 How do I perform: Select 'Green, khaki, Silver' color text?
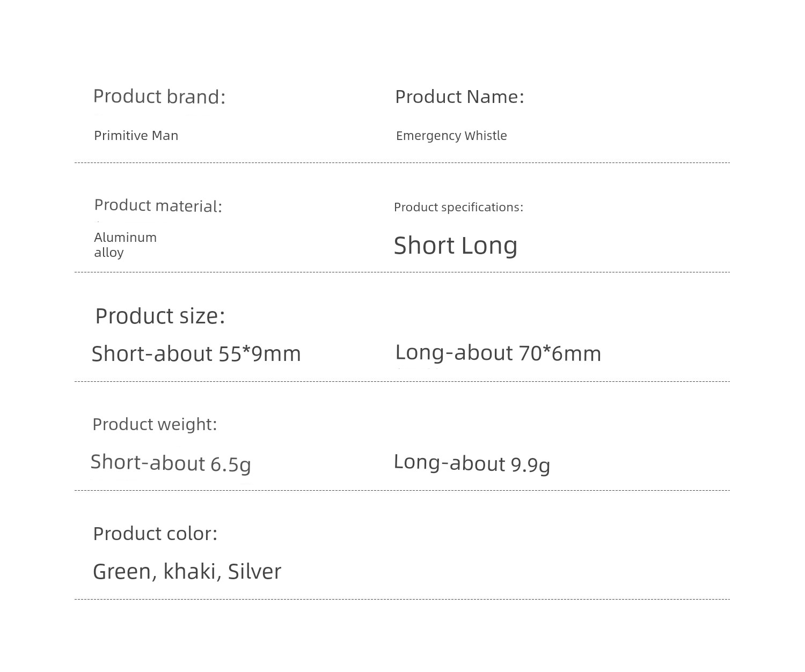(x=187, y=571)
